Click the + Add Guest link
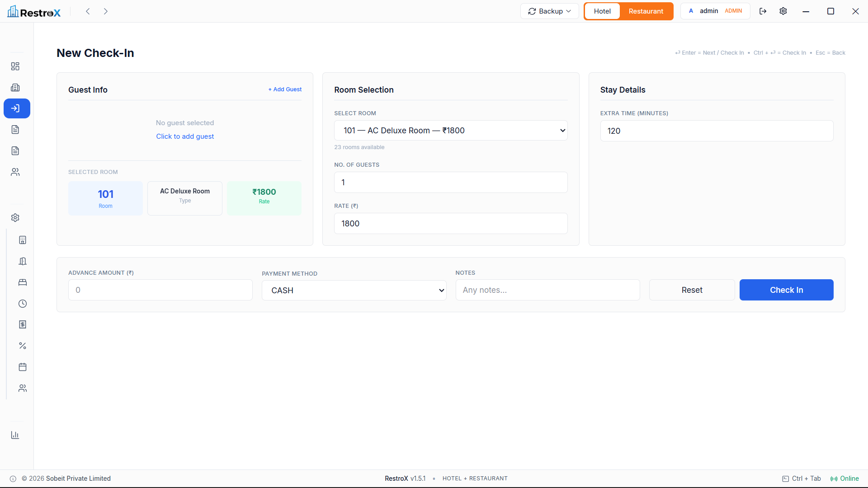868x488 pixels. pyautogui.click(x=285, y=89)
